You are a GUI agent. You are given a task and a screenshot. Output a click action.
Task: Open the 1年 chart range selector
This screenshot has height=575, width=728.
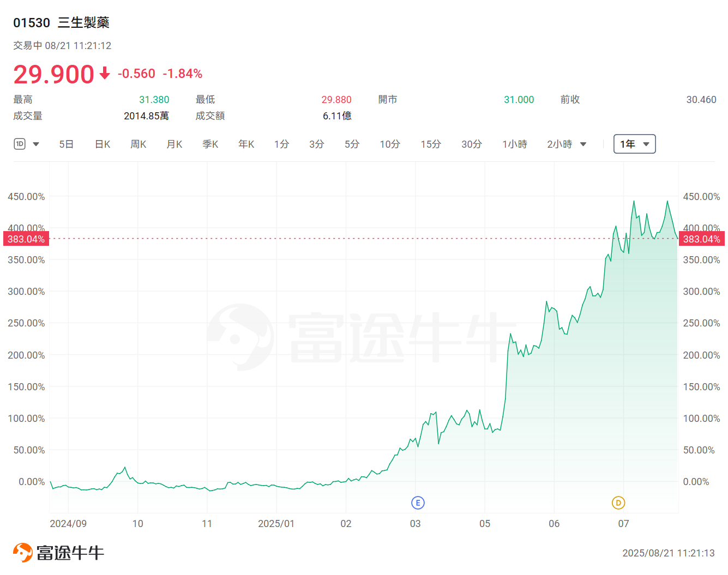click(x=634, y=144)
